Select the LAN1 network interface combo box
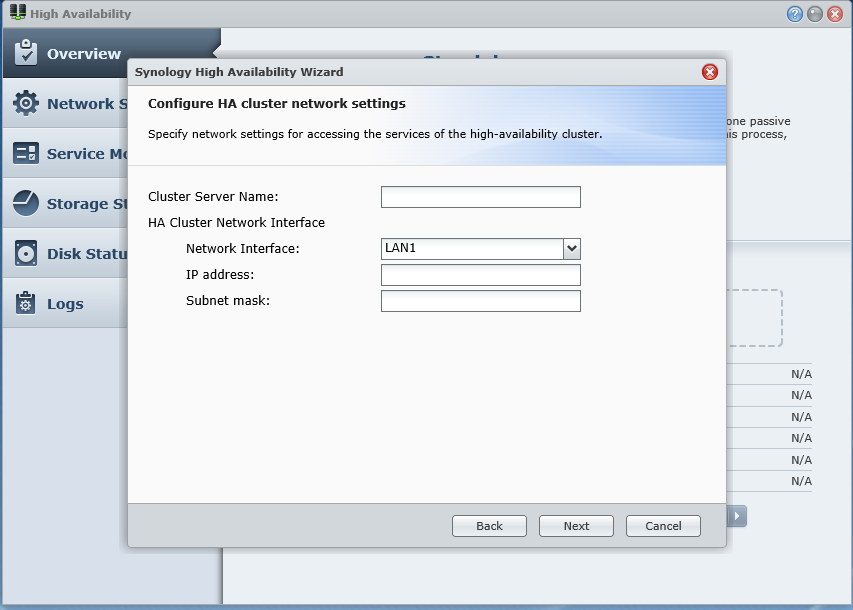Image resolution: width=853 pixels, height=610 pixels. pos(481,249)
